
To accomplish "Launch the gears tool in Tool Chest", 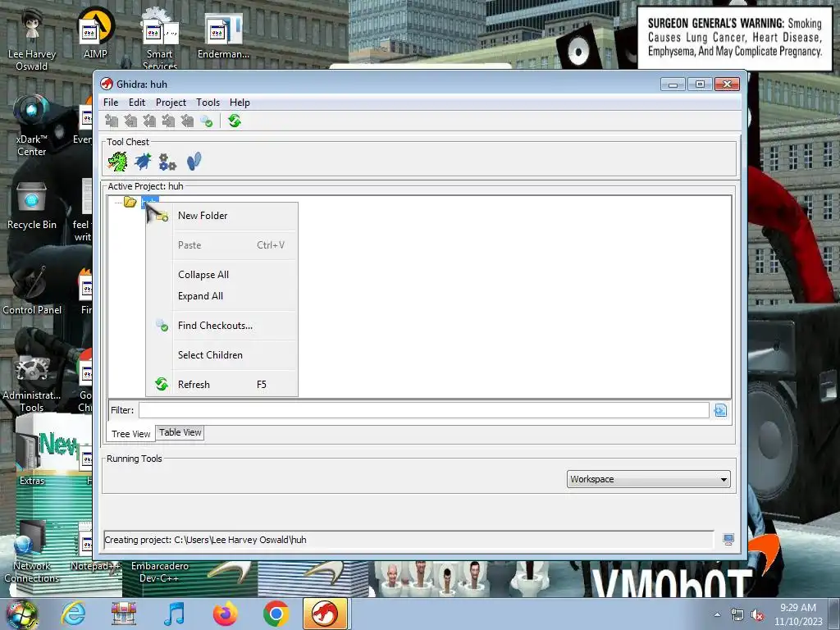I will pos(167,162).
